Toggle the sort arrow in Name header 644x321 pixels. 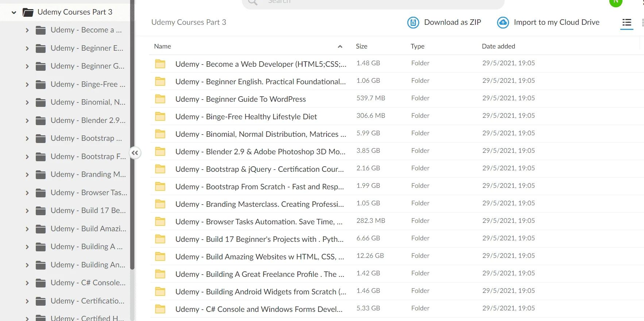tap(340, 46)
